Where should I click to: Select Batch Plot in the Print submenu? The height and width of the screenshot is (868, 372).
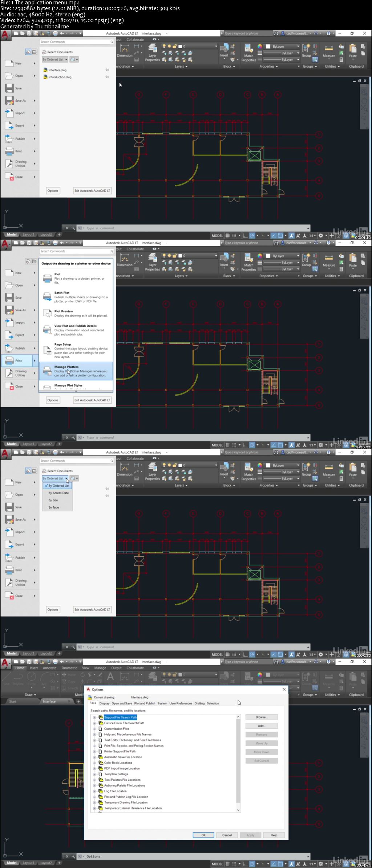(76, 297)
